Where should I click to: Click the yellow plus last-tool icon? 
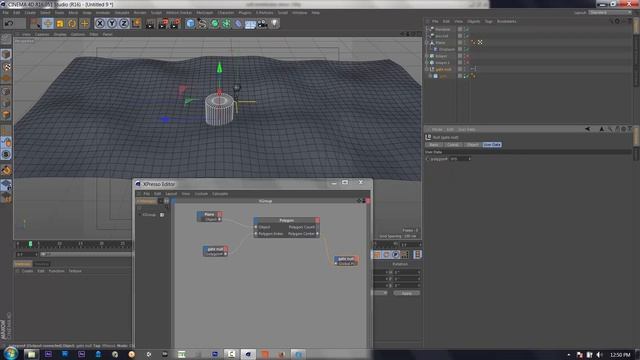coord(84,24)
